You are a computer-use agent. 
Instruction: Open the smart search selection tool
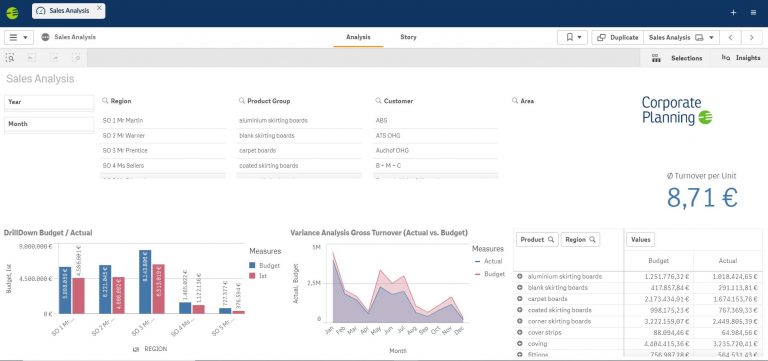(x=10, y=58)
